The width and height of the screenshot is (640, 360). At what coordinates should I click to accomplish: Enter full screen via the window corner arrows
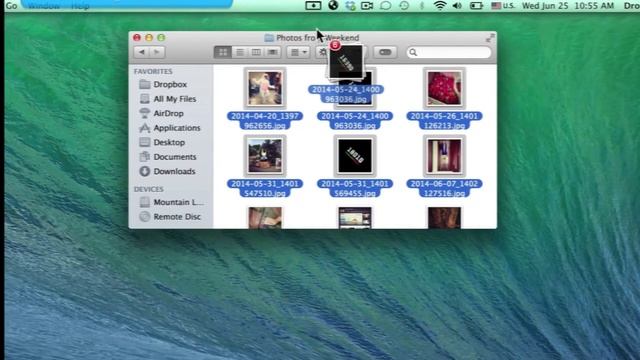pyautogui.click(x=490, y=38)
